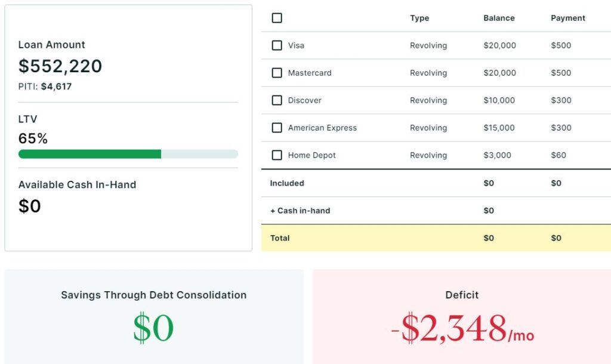
Task: Tick the Visa debt checkbox
Action: (x=277, y=45)
